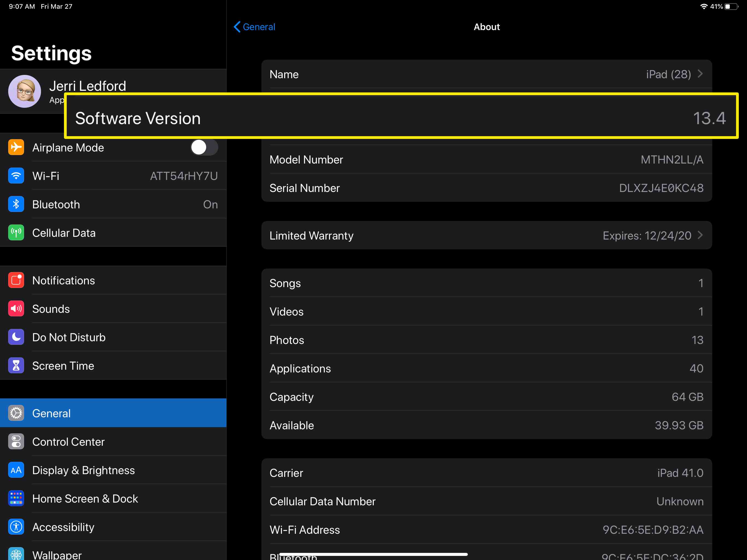Tap Jerri Ledford's profile avatar

click(x=25, y=91)
